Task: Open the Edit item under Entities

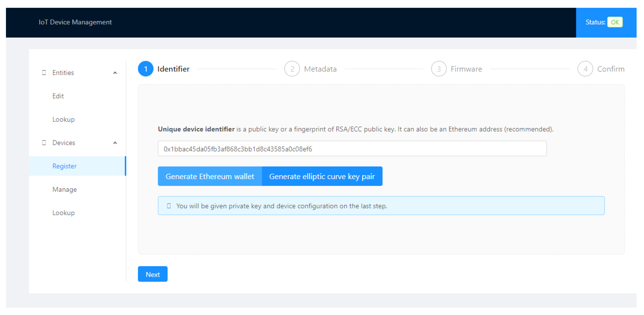Action: pos(58,96)
